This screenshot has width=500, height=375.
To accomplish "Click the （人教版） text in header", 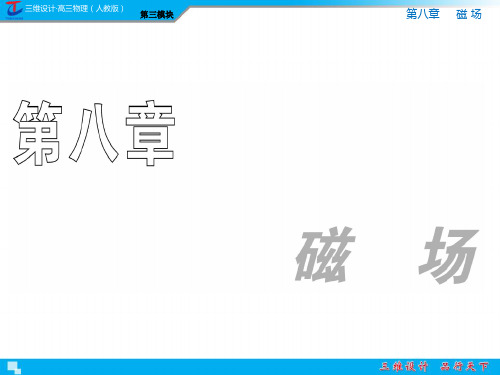I will click(107, 8).
